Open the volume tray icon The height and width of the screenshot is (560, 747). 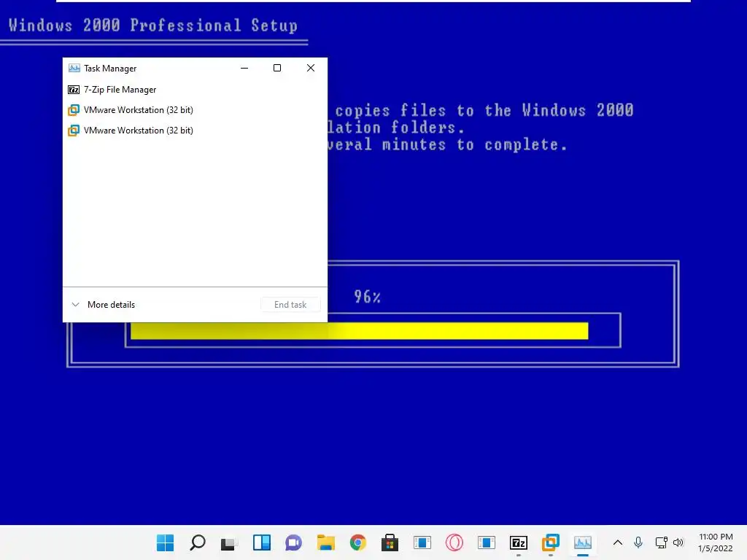coord(678,542)
